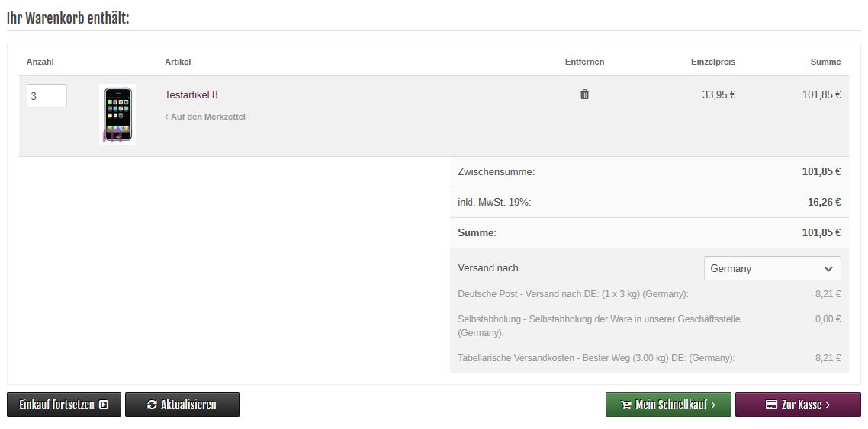
Task: Open the Testartikel 8 product link
Action: pyautogui.click(x=191, y=94)
